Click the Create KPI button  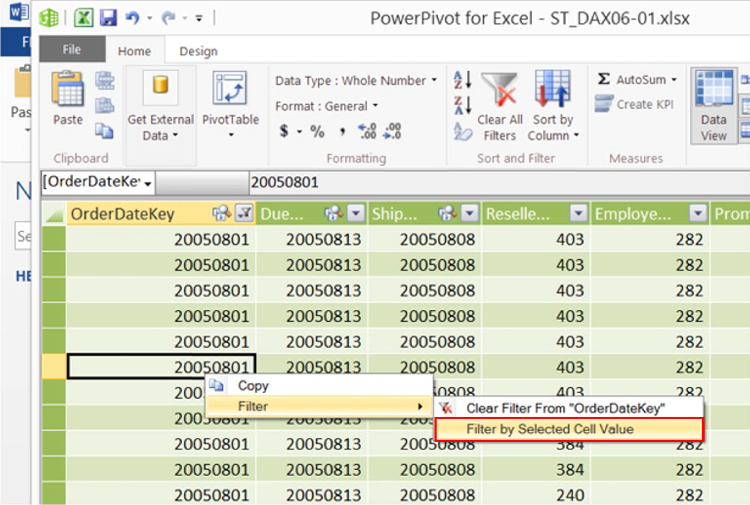click(x=634, y=104)
